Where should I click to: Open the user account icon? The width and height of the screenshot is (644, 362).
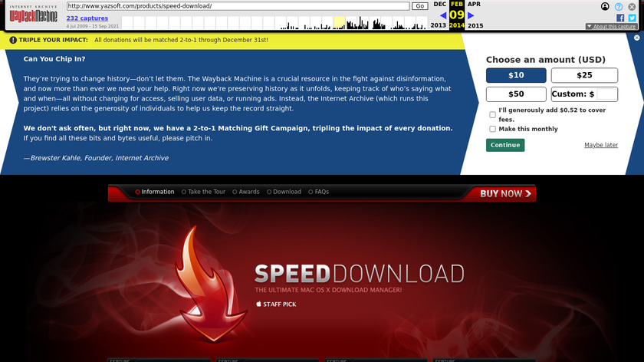point(605,6)
